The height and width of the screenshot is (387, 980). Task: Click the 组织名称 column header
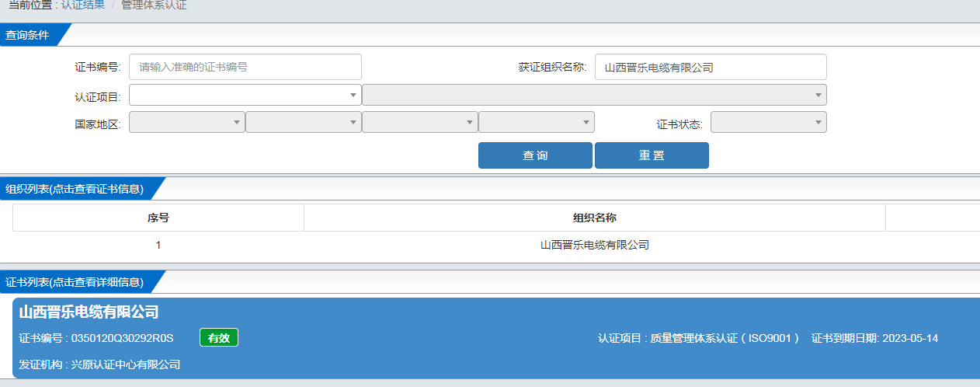595,218
